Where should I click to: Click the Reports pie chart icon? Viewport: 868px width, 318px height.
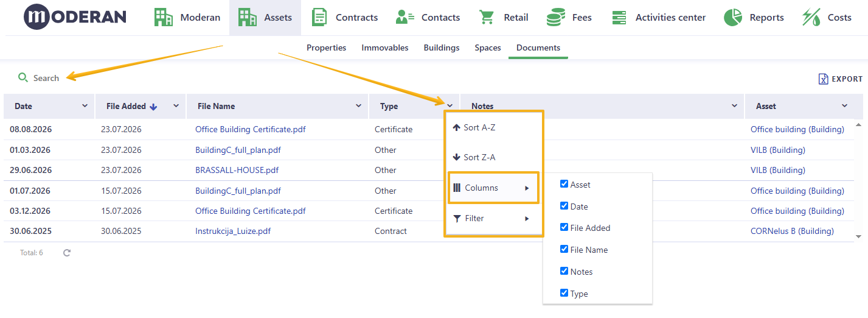[x=732, y=17]
